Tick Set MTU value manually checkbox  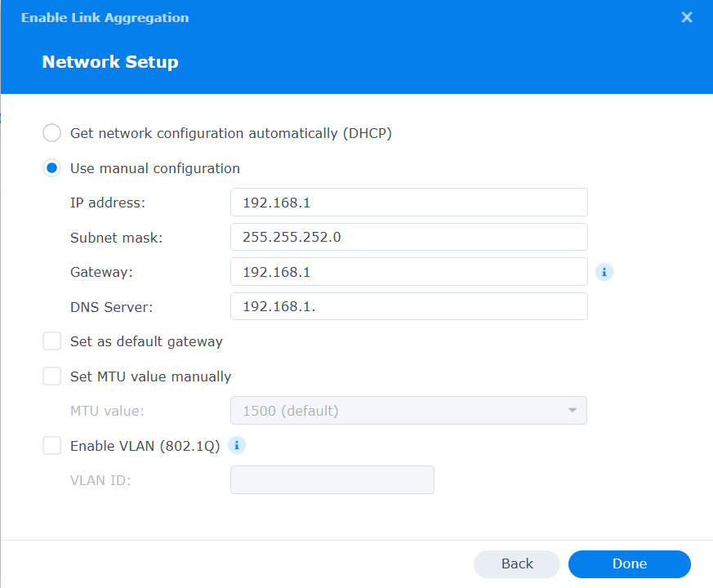[51, 376]
